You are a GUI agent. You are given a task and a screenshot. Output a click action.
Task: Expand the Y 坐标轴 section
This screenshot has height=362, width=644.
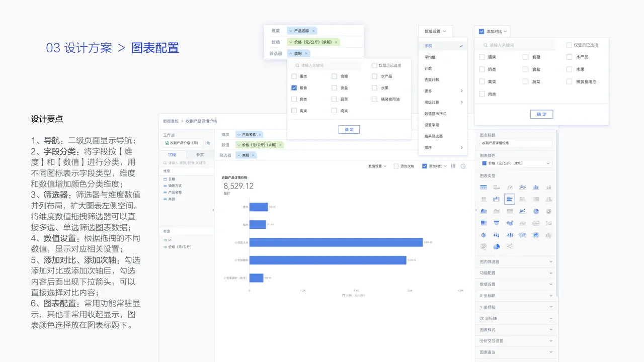point(516,307)
